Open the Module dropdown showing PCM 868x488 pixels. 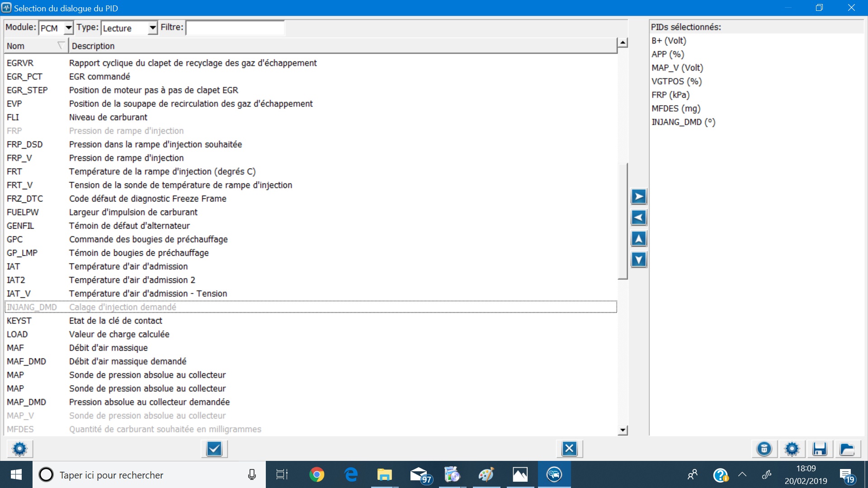(x=68, y=28)
